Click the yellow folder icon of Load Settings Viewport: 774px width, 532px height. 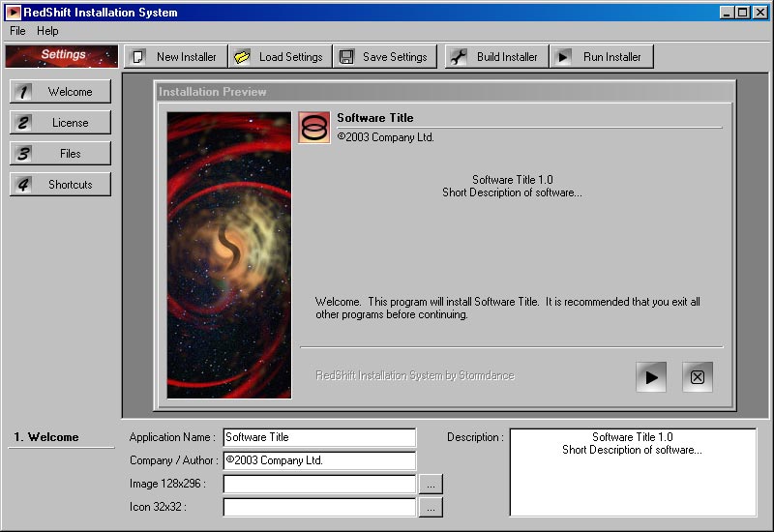point(242,57)
